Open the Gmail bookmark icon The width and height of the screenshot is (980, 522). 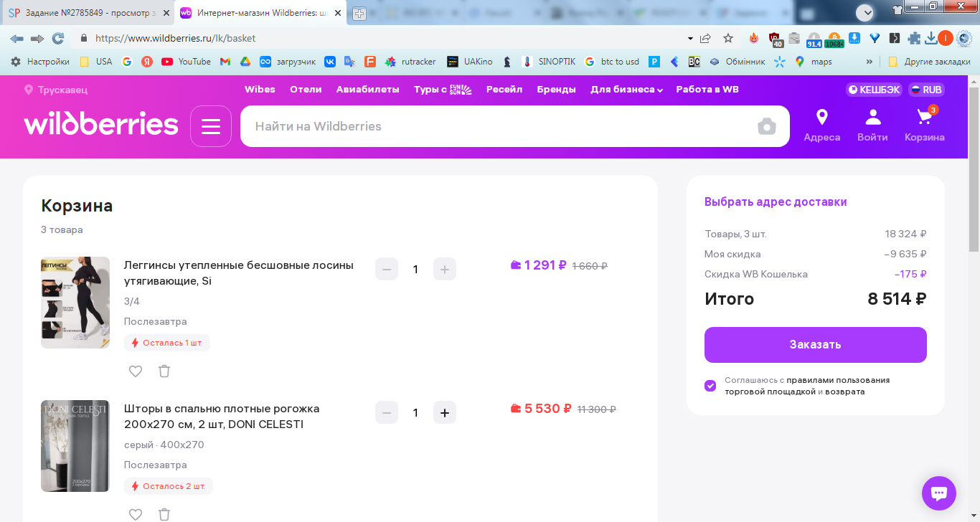coord(225,62)
